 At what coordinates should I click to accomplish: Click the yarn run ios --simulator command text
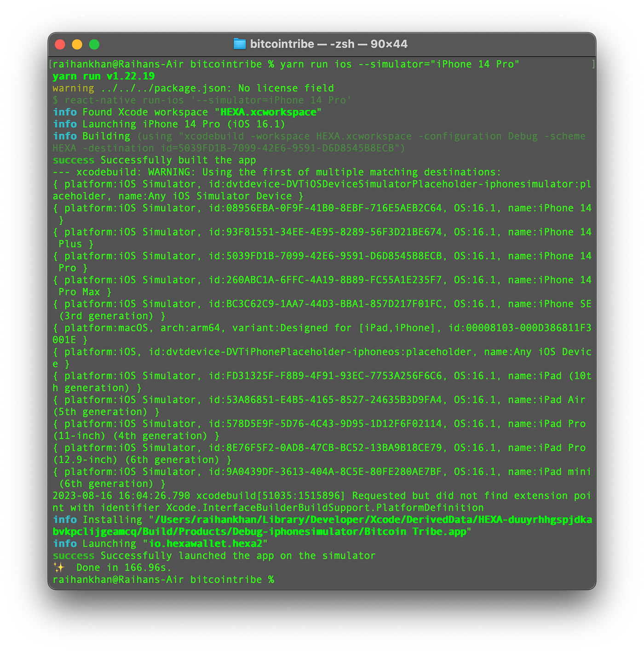click(400, 64)
